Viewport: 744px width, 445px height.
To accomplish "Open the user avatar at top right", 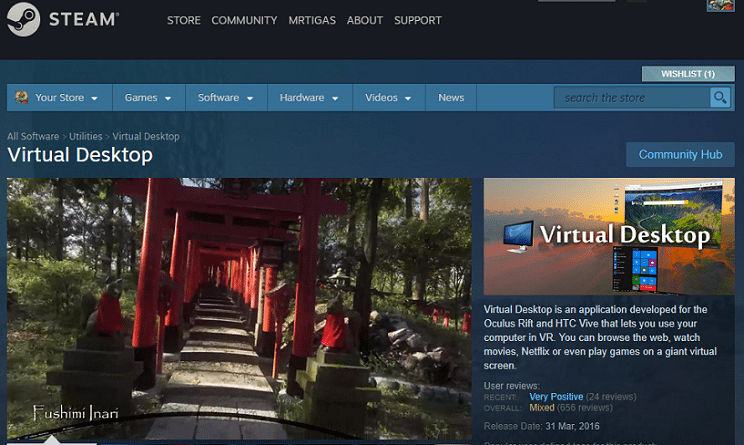I will (720, 6).
